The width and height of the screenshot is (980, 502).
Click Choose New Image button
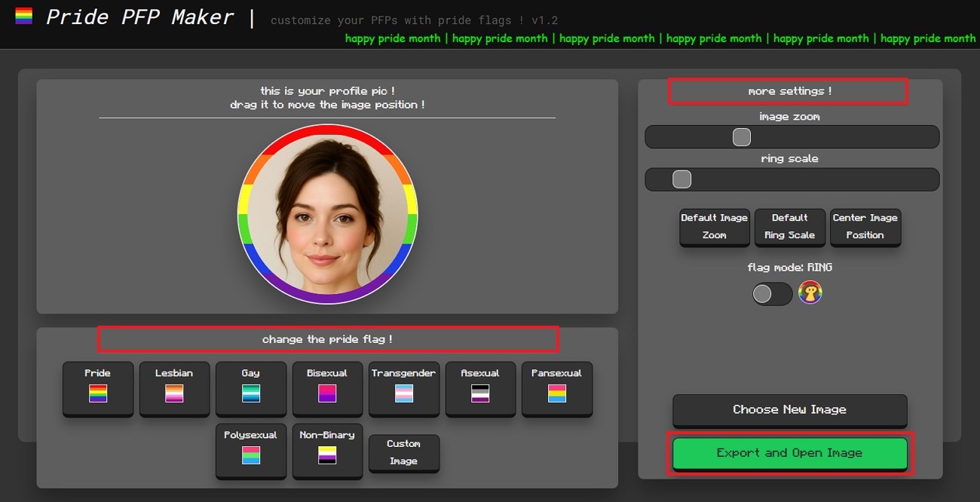click(790, 410)
